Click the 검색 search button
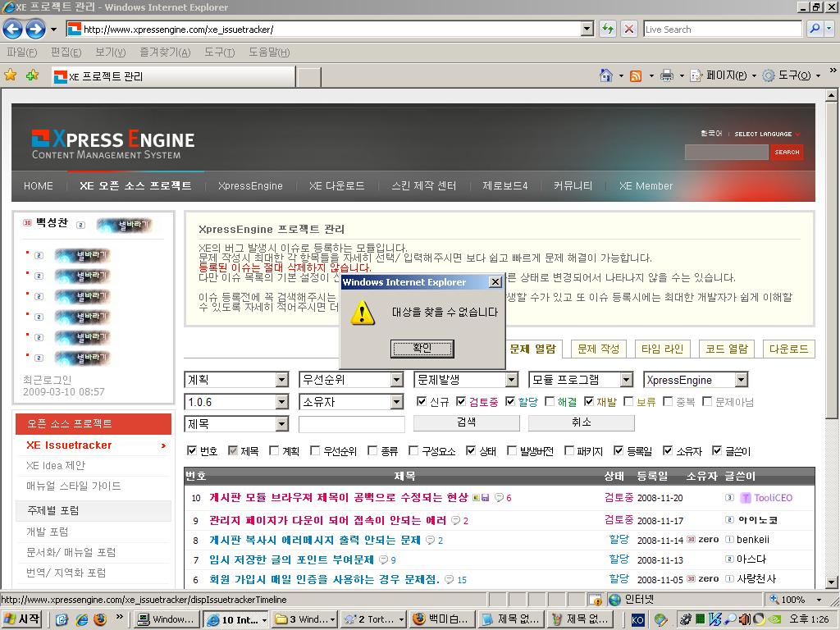Image resolution: width=840 pixels, height=630 pixels. 466,422
